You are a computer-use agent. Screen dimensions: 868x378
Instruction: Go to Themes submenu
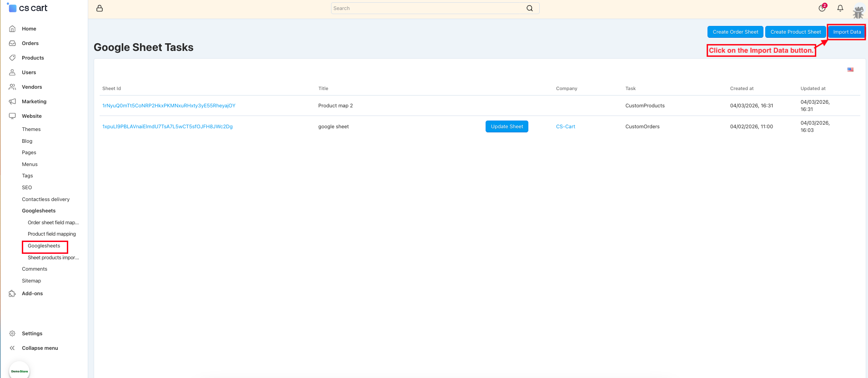(31, 129)
